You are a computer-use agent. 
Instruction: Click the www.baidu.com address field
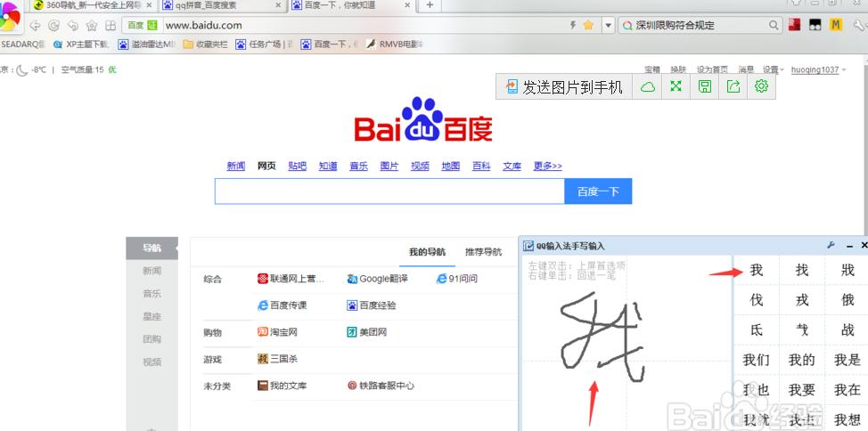click(365, 25)
